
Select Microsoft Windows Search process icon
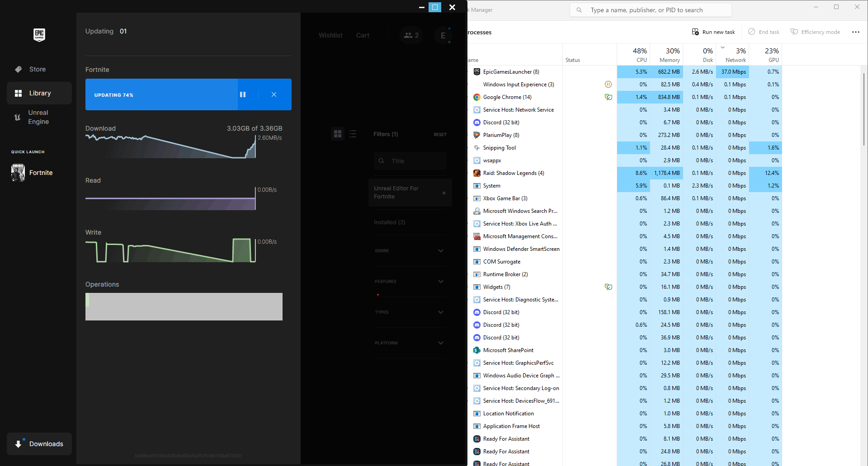476,211
